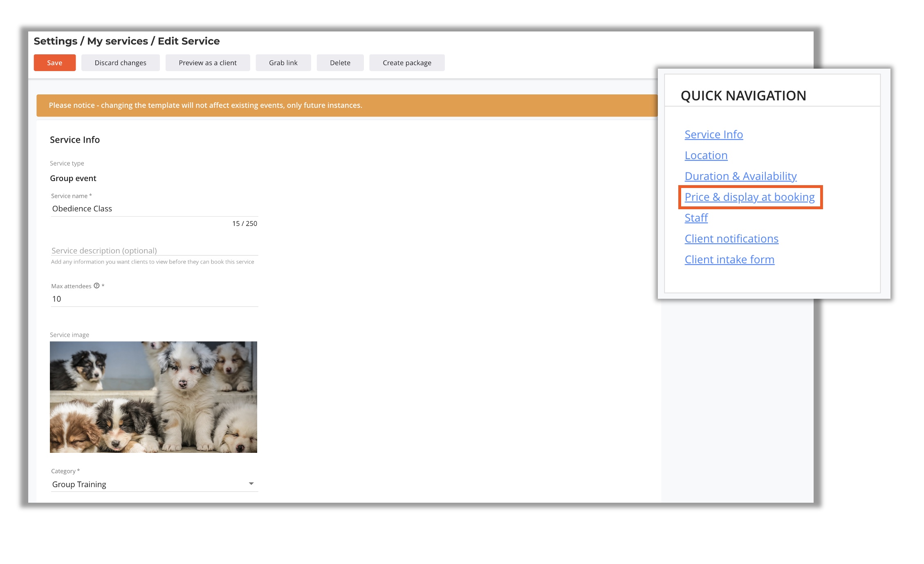Edit the Service name field Obedience Class
924x564 pixels.
point(154,208)
